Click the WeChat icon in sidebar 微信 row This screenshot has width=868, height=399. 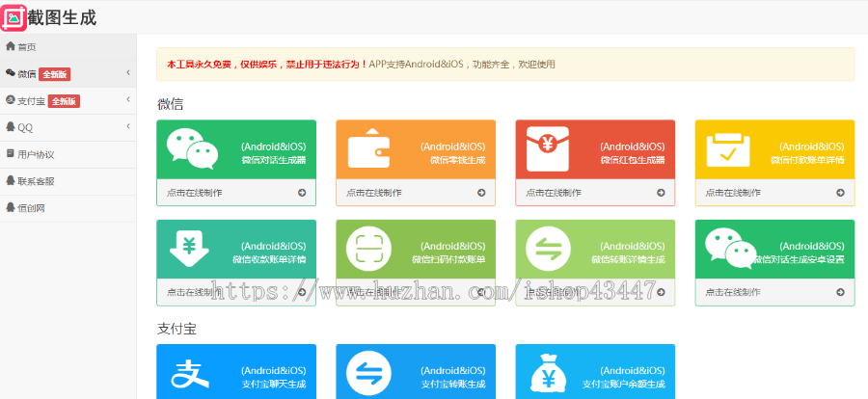[x=11, y=73]
